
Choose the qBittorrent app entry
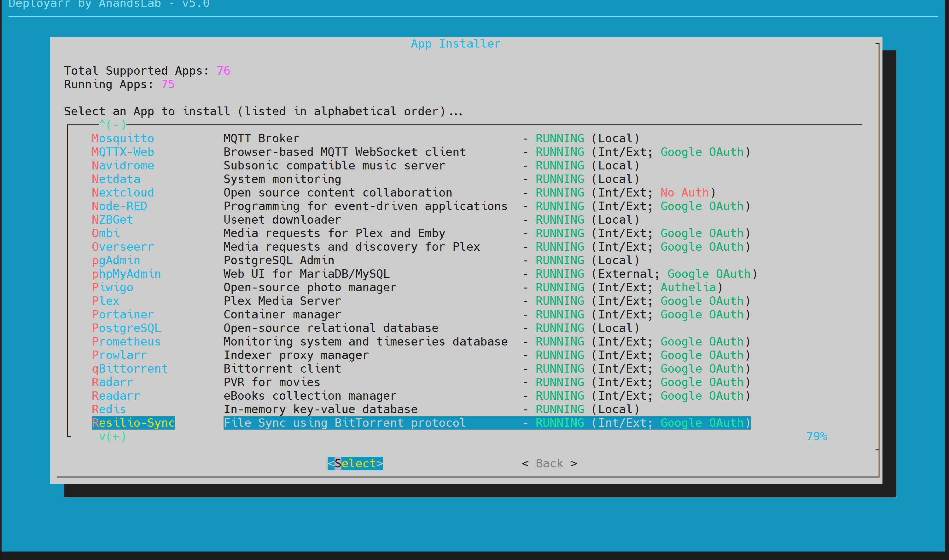pos(130,369)
